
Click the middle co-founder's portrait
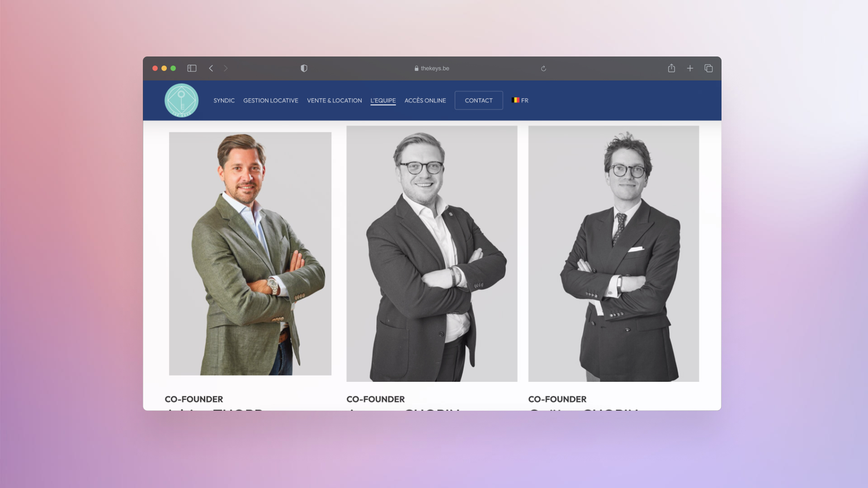point(432,253)
